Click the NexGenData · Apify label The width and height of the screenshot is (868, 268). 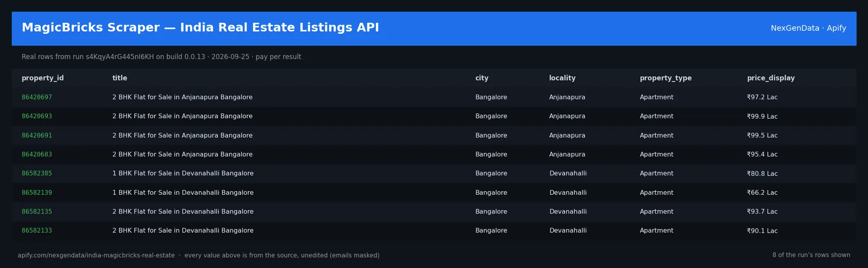808,28
